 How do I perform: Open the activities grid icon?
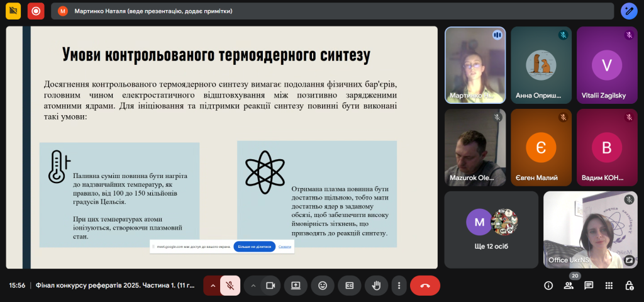tap(609, 285)
